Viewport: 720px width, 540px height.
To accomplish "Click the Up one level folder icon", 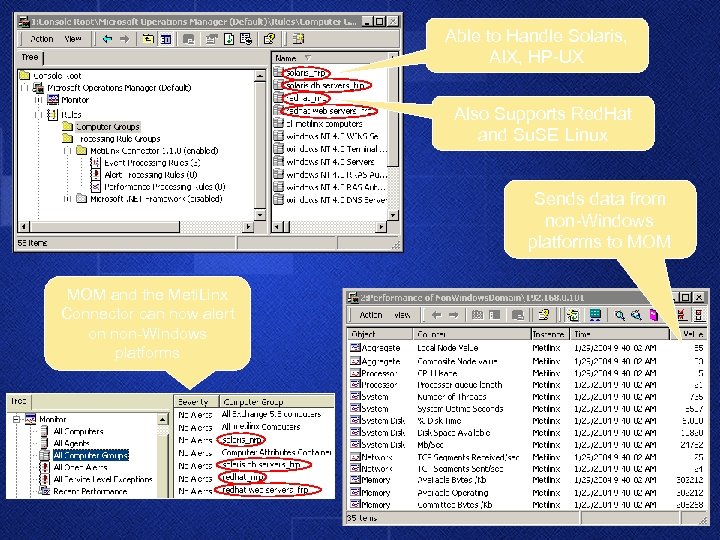I will click(148, 39).
